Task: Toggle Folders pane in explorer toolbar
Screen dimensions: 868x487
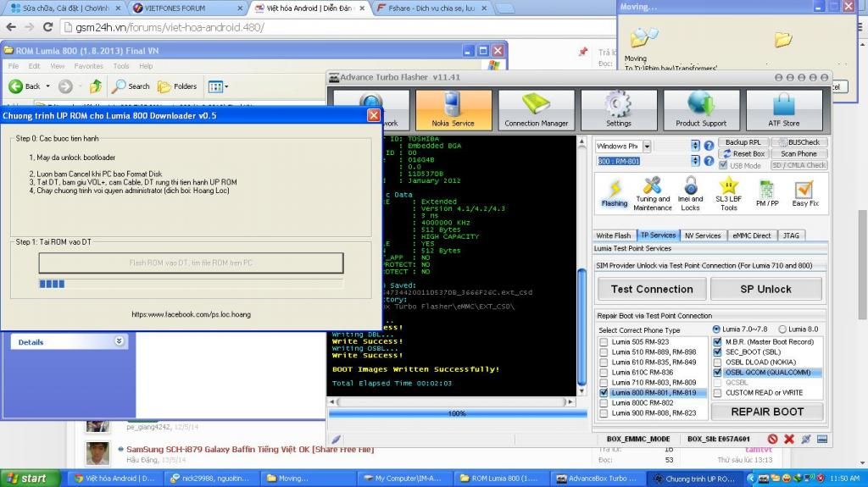Action: click(177, 86)
